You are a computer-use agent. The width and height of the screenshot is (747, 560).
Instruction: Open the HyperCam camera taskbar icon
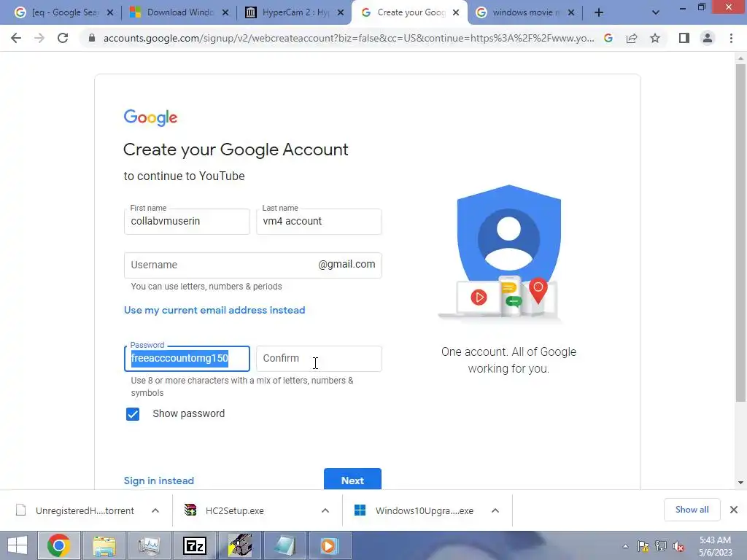240,545
